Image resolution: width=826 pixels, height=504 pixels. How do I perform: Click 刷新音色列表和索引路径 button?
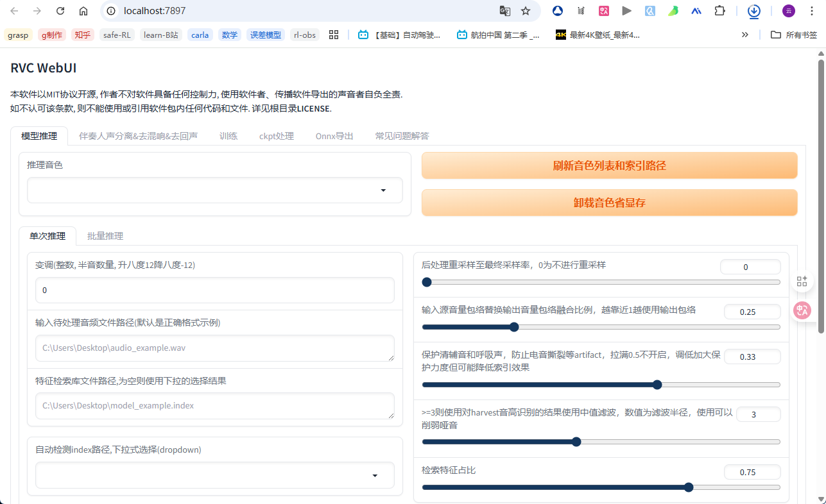[610, 165]
